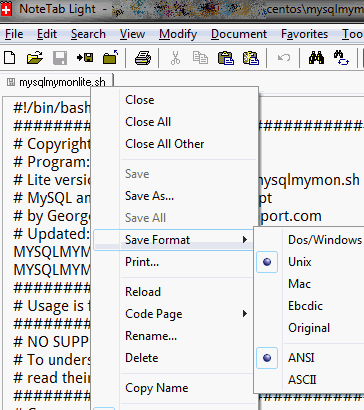Choose Save As... in context menu
This screenshot has width=364, height=410.
(x=174, y=196)
